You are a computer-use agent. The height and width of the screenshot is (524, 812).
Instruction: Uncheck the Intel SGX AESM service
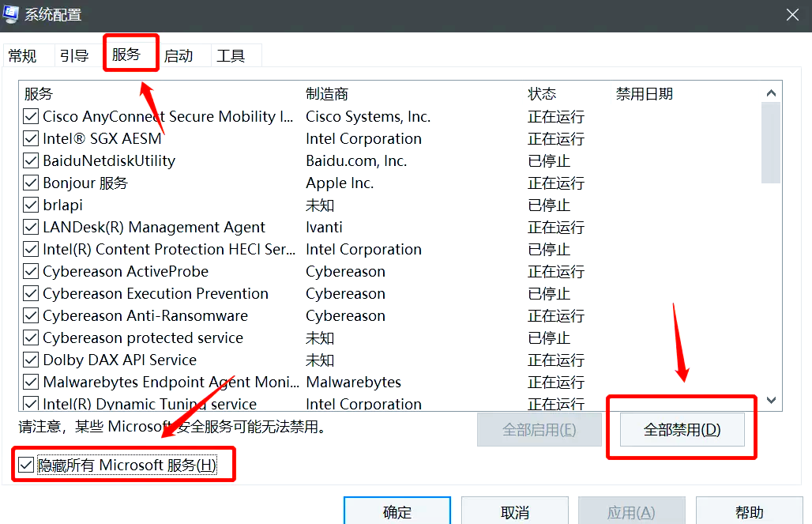click(31, 138)
